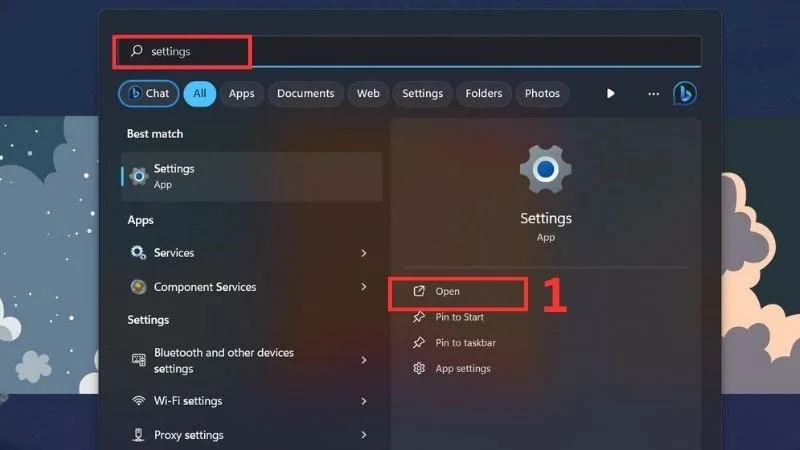Select the Settings App best match
This screenshot has width=800, height=450.
point(252,177)
